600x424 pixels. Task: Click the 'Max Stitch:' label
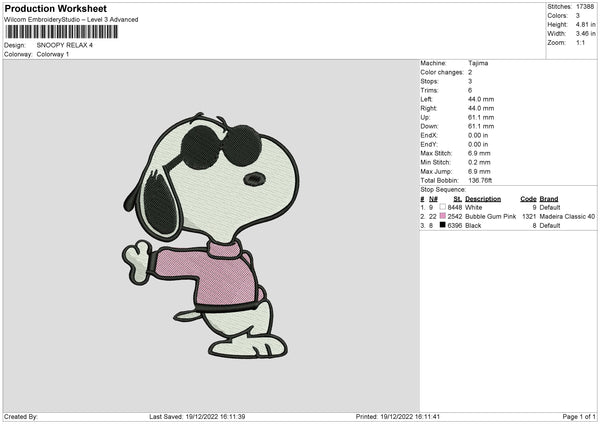pos(436,153)
